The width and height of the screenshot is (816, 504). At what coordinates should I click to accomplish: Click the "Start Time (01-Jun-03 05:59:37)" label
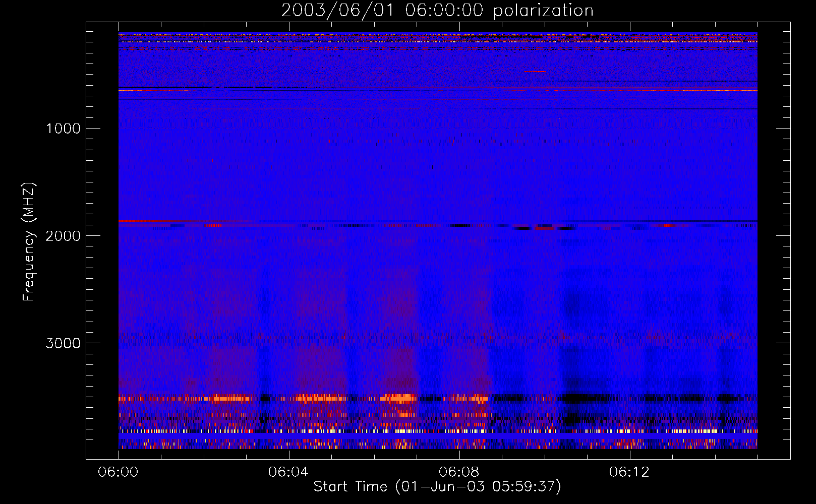(x=437, y=487)
